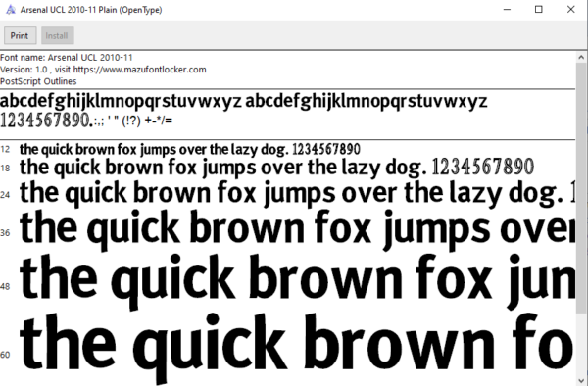Click the 60 point size label
Viewport: 588px width, 386px height.
[5, 355]
